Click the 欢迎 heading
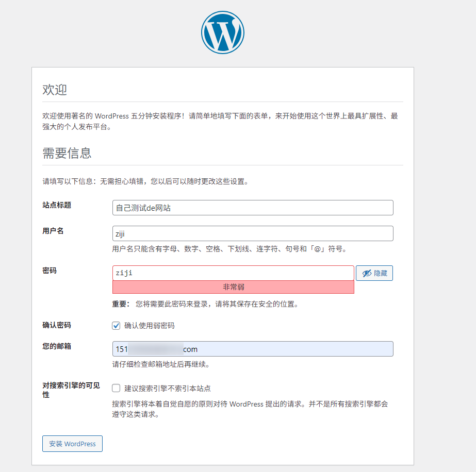 55,90
